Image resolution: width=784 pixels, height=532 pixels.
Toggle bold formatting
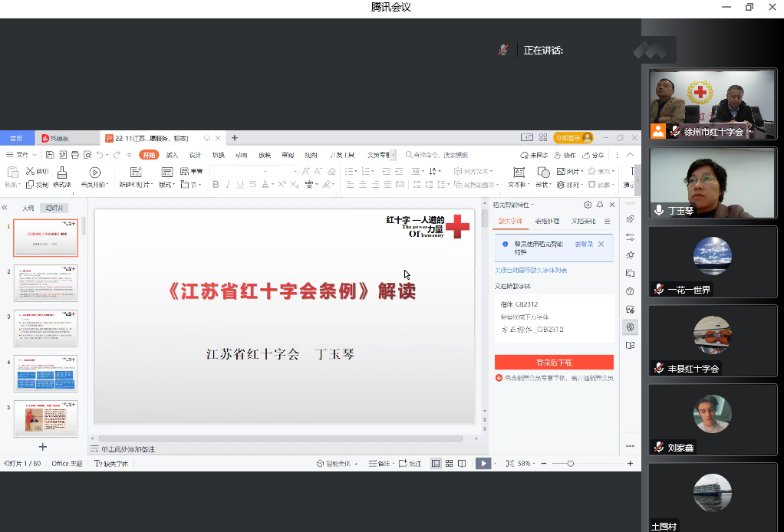point(216,185)
